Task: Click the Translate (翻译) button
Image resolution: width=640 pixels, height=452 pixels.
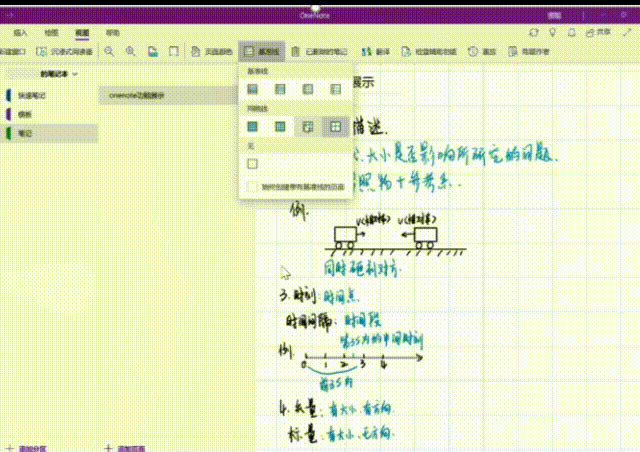Action: click(x=376, y=51)
